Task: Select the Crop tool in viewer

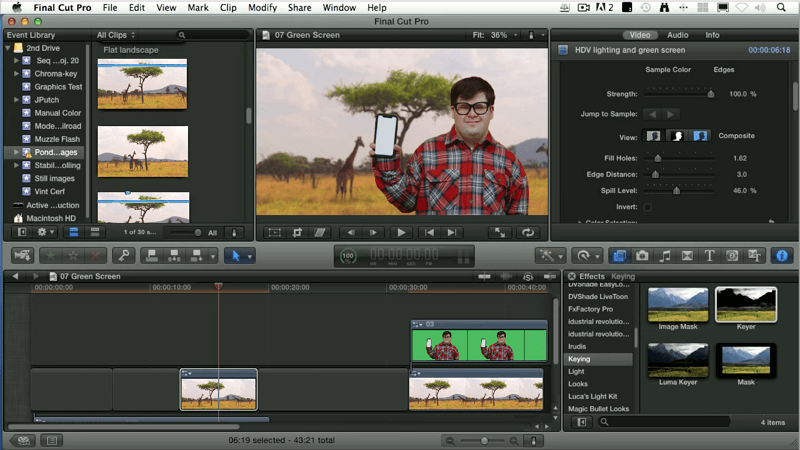Action: pos(297,232)
